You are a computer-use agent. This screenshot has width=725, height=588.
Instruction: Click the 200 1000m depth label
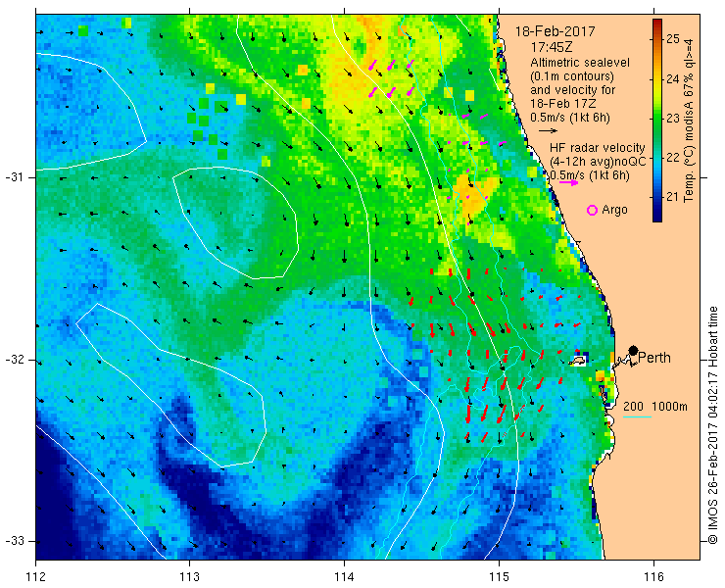click(655, 407)
